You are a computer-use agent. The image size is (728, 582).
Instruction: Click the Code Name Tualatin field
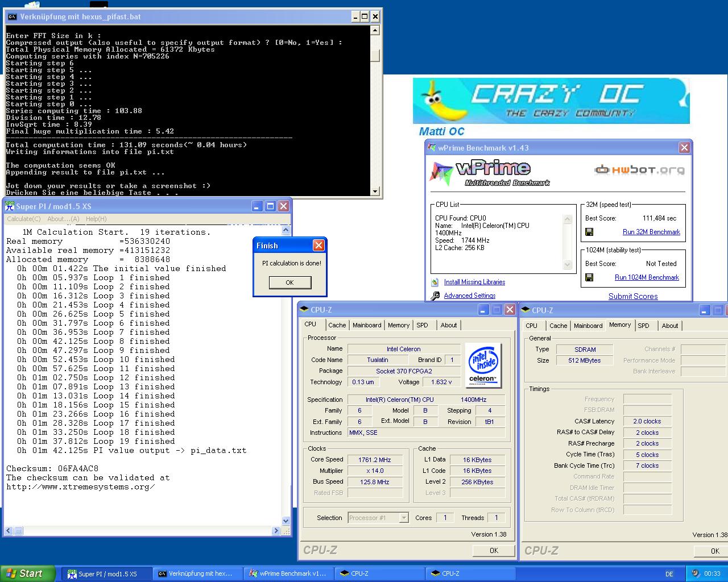[377, 360]
